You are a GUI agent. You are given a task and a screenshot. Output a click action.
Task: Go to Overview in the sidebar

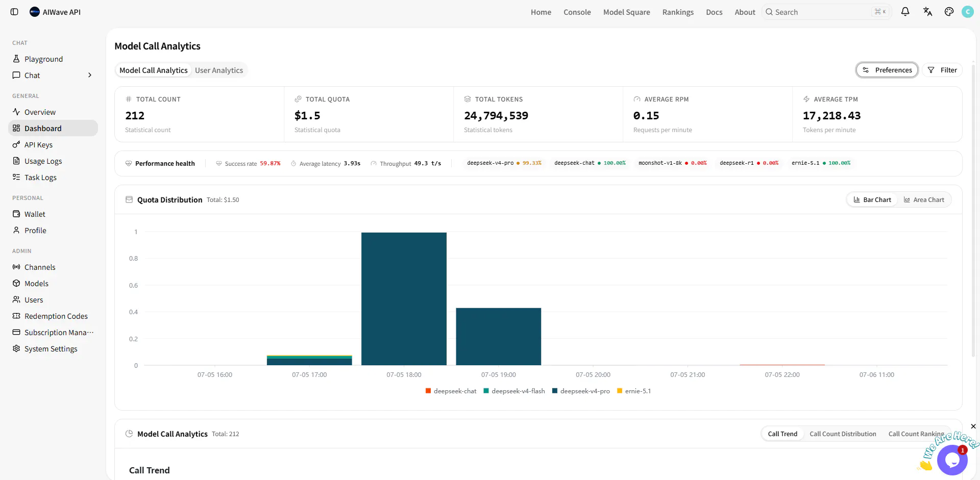click(53, 112)
